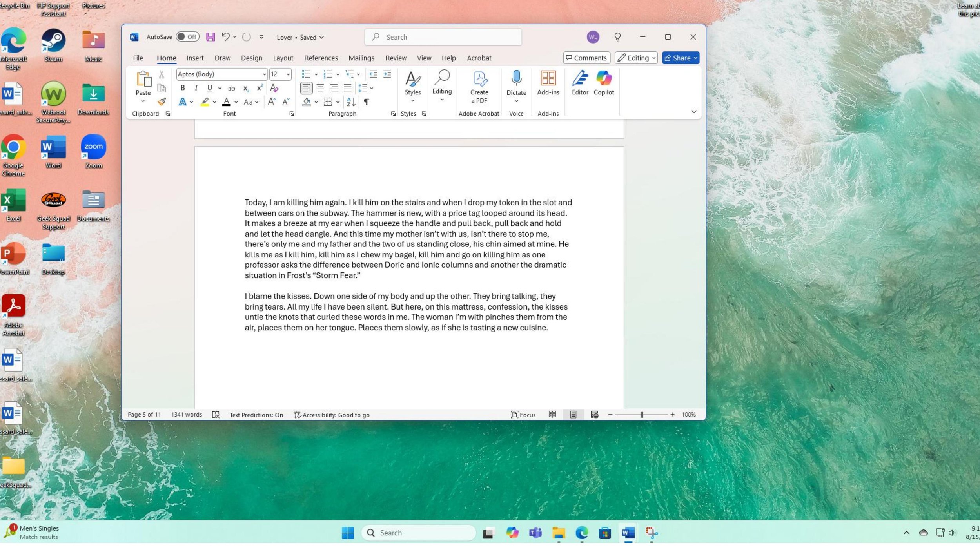Apply superscript formatting

coord(260,88)
